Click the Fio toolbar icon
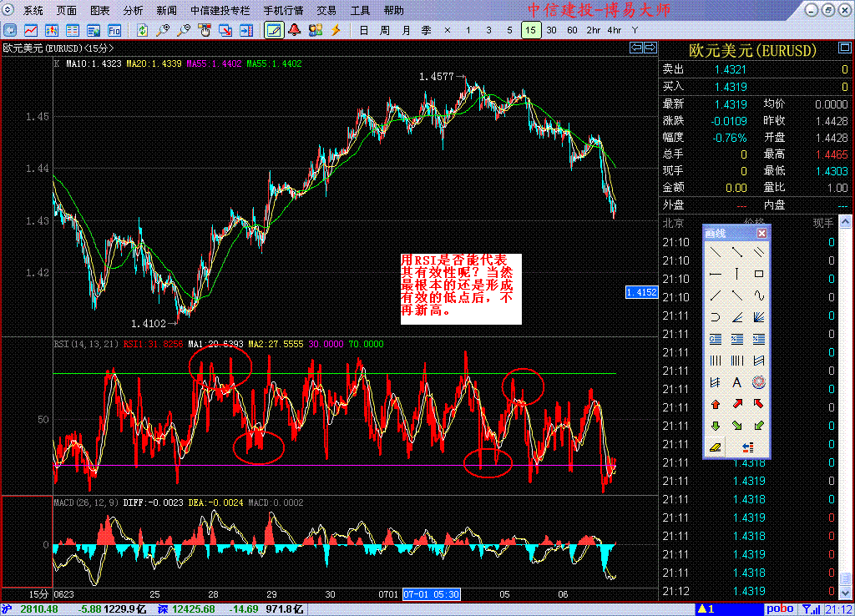 coord(114,31)
